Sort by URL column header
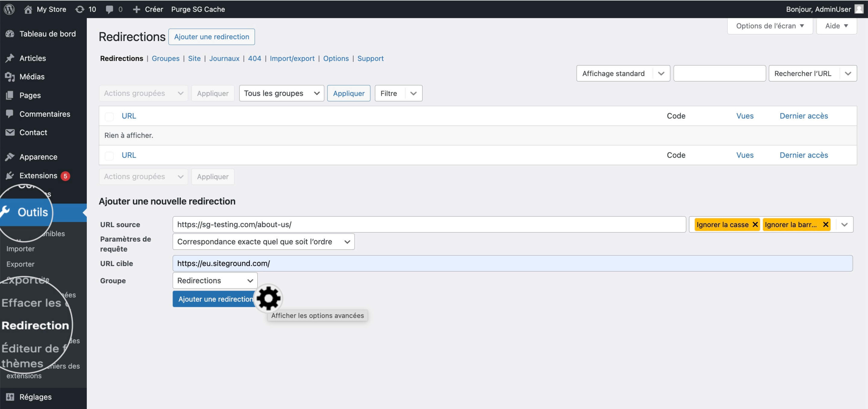 point(129,116)
